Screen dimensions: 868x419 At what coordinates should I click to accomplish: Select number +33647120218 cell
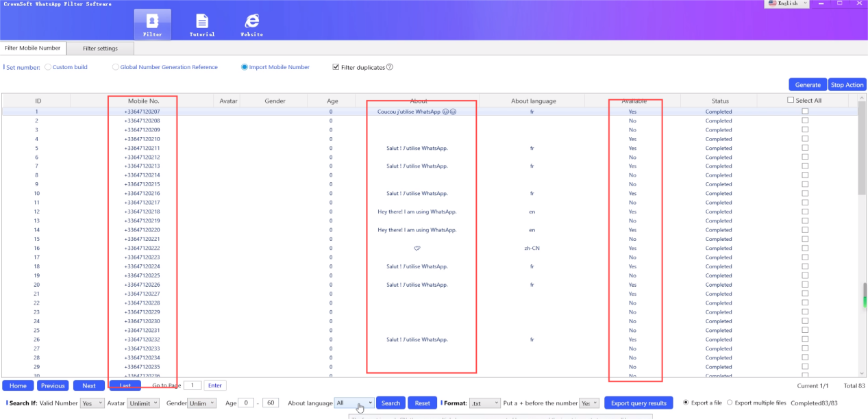(x=142, y=212)
